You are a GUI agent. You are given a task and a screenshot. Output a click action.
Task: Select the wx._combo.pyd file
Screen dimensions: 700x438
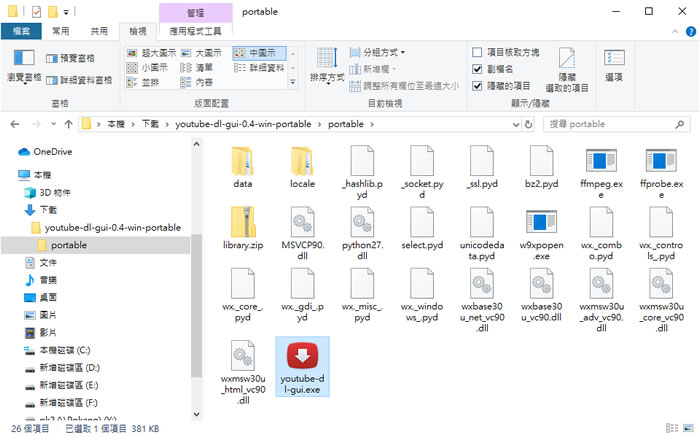601,233
